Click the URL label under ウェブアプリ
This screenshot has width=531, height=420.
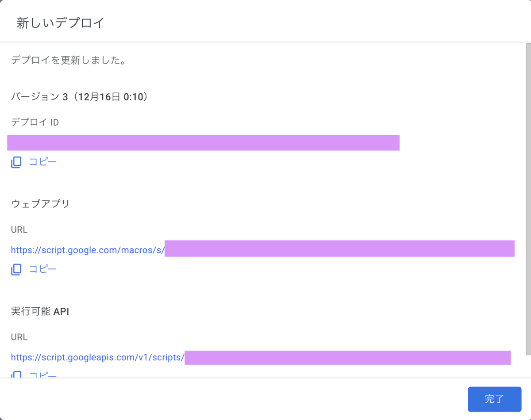click(19, 230)
